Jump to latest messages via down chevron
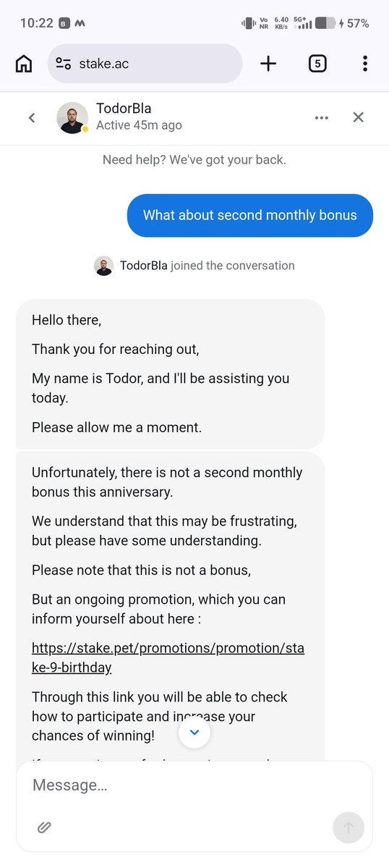Image resolution: width=389 pixels, height=868 pixels. pos(194,733)
